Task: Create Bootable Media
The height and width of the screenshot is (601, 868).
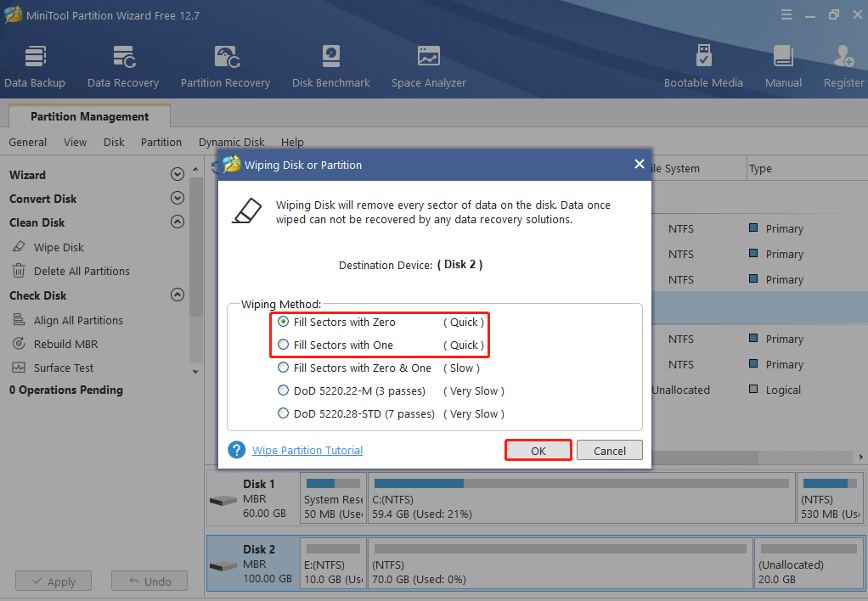Action: [703, 66]
